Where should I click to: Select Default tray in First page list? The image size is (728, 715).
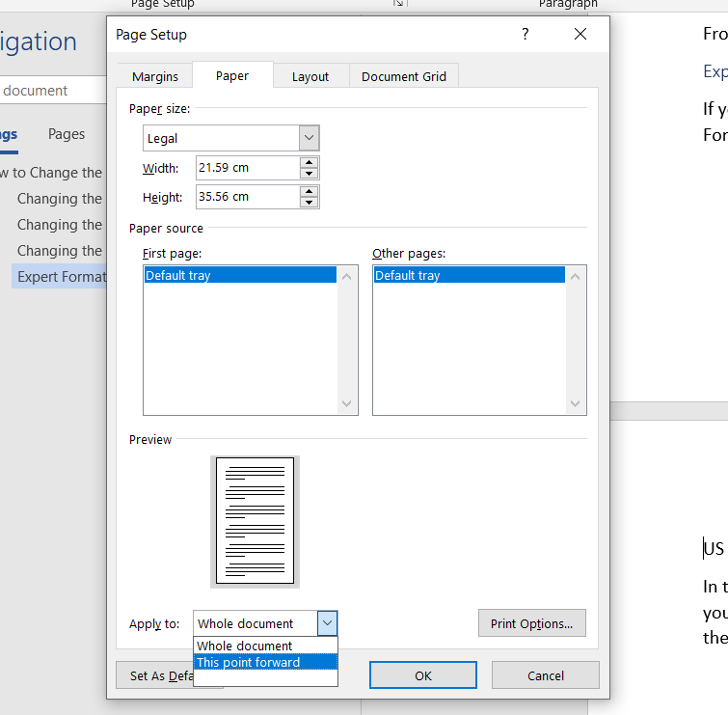tap(240, 276)
